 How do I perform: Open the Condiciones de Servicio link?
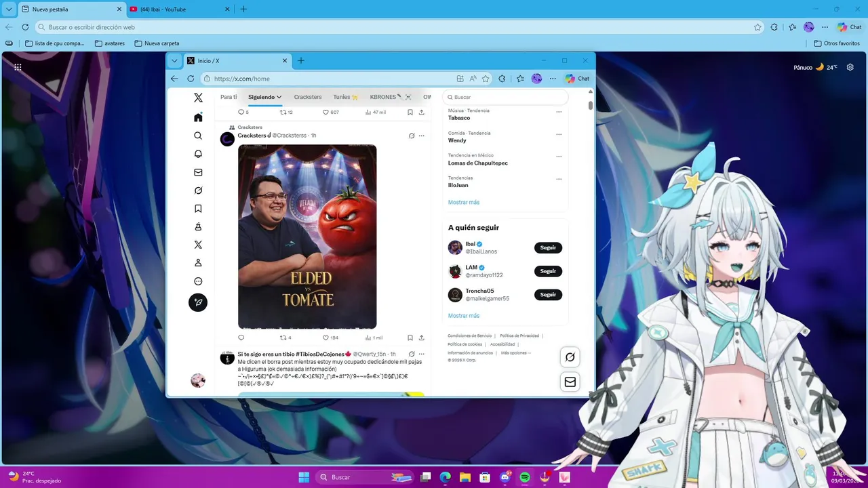[x=469, y=335]
